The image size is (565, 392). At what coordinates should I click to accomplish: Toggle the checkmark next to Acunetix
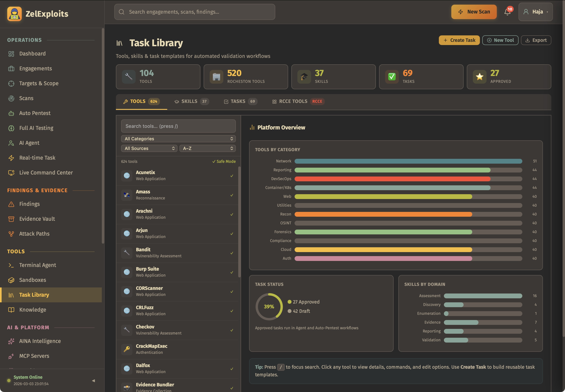pos(231,176)
